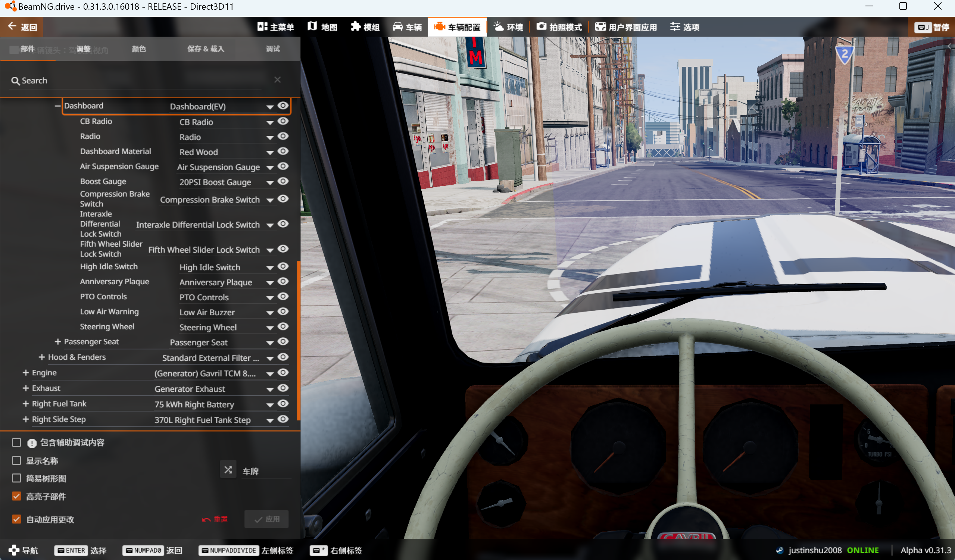Click the 导航 navigation d-pad icon
This screenshot has height=560, width=955.
[14, 551]
